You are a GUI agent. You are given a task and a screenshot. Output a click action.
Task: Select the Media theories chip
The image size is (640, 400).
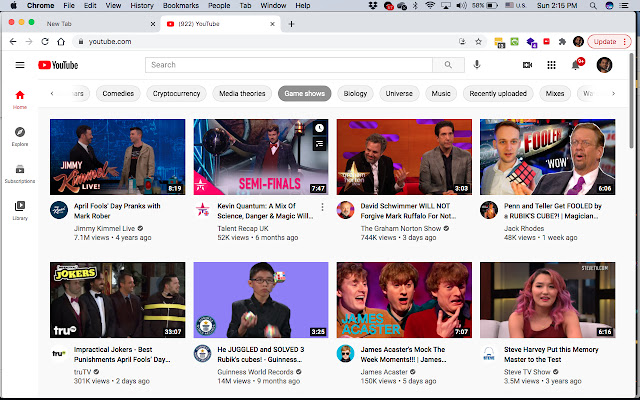[242, 93]
